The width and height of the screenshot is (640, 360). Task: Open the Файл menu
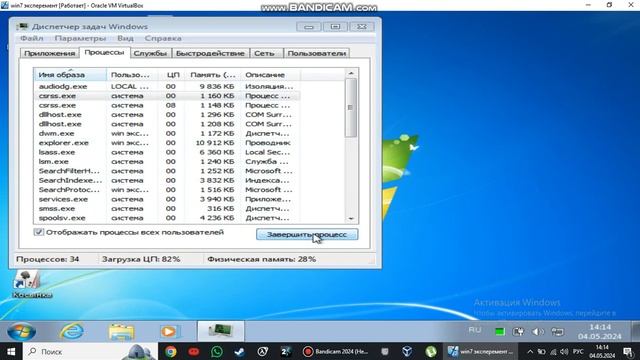tap(32, 38)
